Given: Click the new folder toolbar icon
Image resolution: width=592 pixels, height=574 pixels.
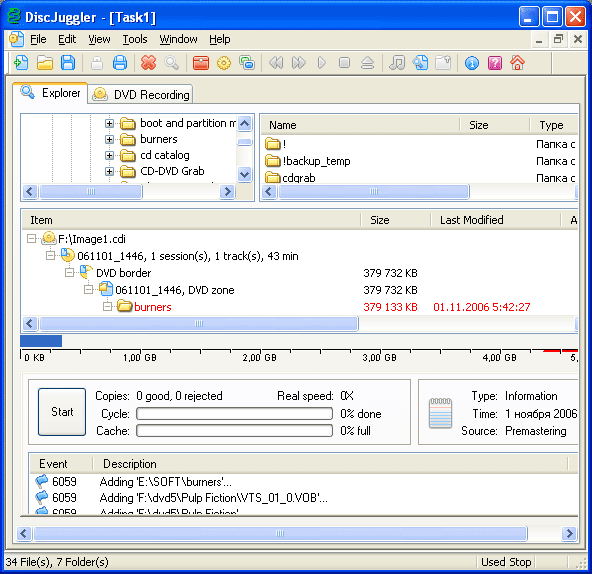Looking at the screenshot, I should click(x=443, y=63).
